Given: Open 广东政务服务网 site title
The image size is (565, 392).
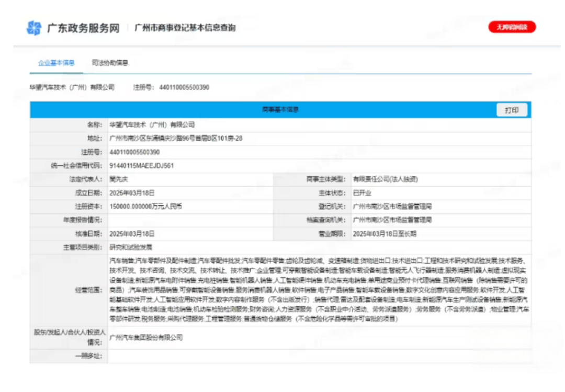Looking at the screenshot, I should 83,28.
